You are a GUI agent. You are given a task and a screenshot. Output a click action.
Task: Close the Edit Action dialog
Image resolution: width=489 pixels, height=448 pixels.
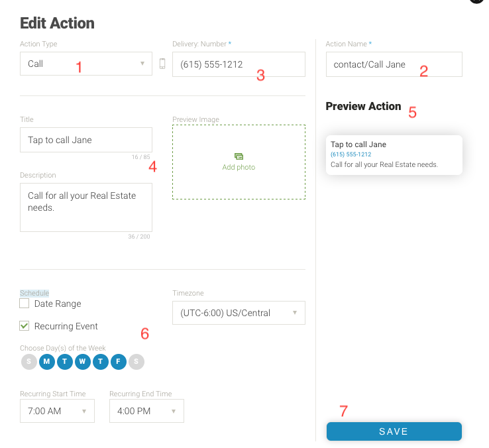[476, 2]
